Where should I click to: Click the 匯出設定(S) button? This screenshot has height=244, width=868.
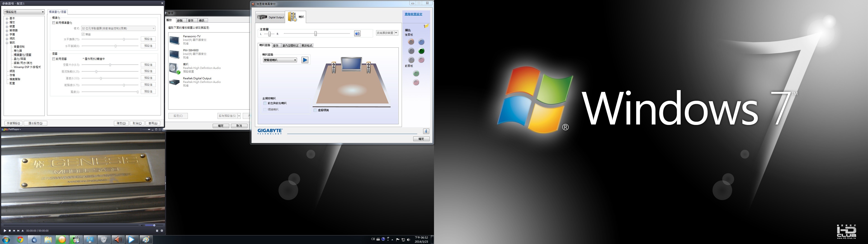click(x=35, y=123)
